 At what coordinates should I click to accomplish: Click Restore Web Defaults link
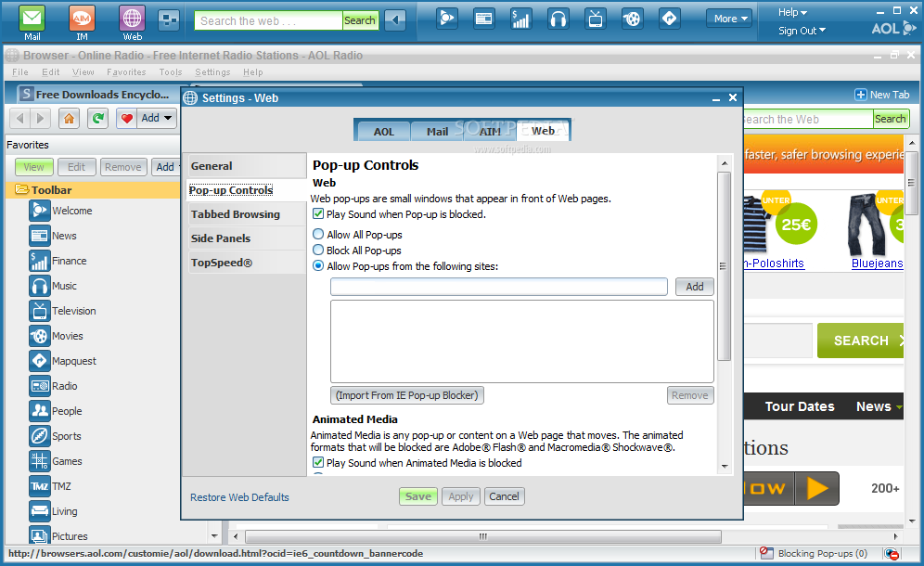pos(239,497)
